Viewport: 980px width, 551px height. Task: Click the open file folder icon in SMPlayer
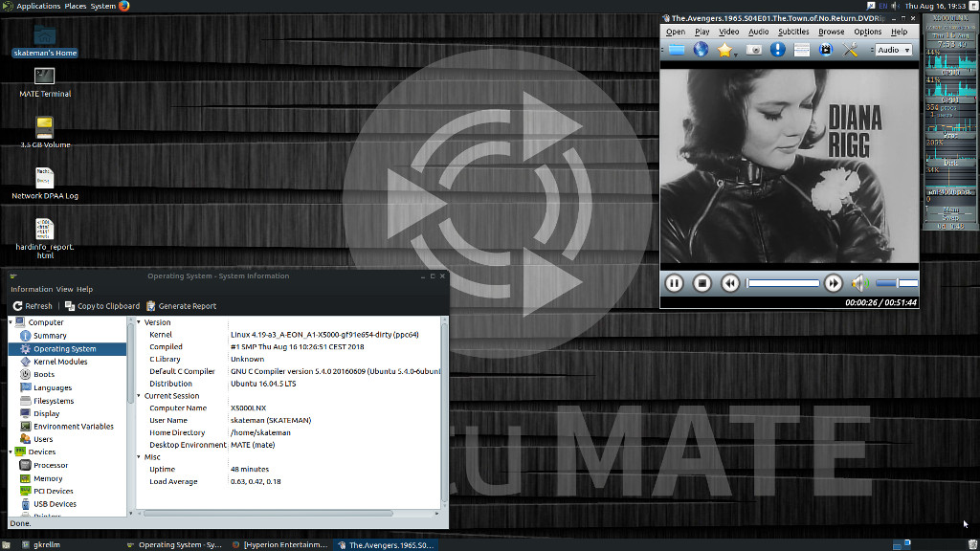677,50
